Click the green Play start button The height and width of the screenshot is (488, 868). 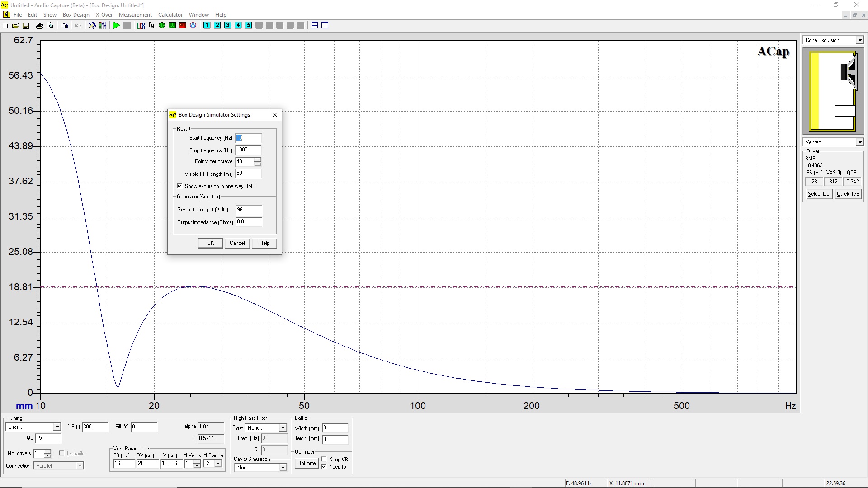[117, 26]
